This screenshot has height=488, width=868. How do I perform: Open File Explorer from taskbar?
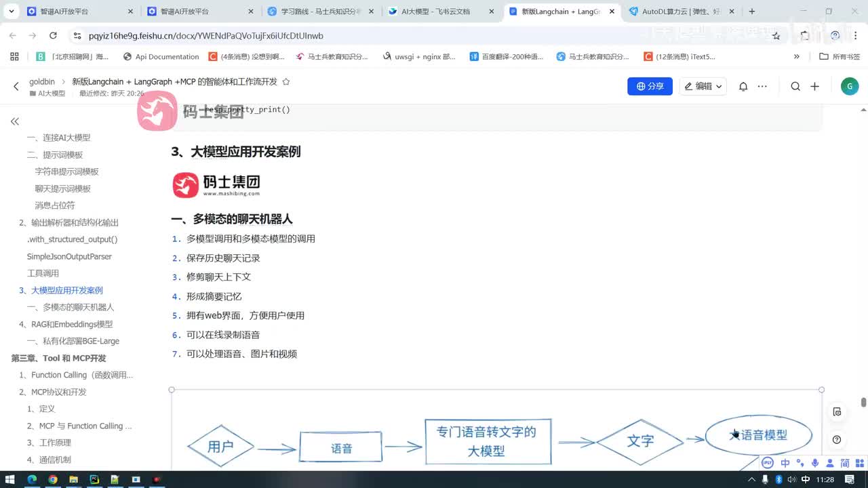tap(73, 479)
